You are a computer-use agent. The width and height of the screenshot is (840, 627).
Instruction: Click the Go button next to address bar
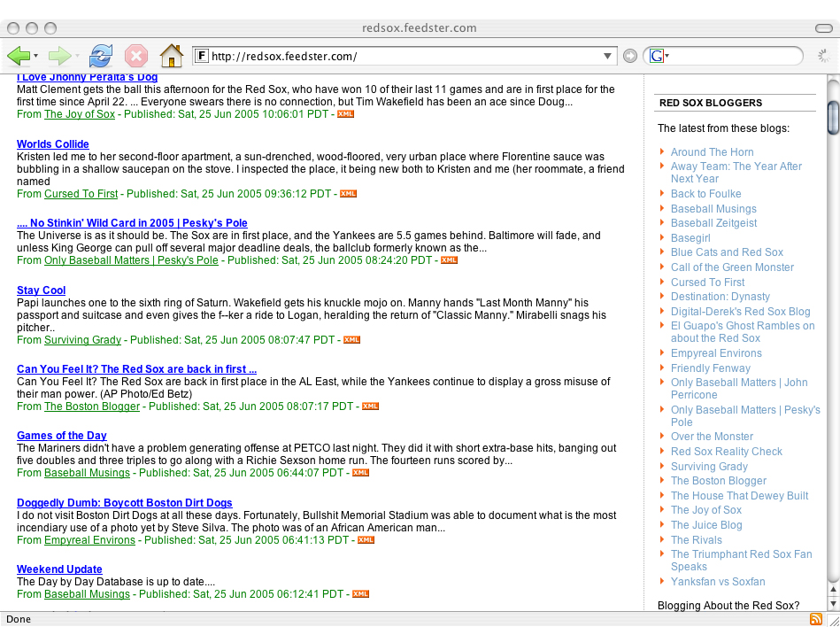coord(630,56)
